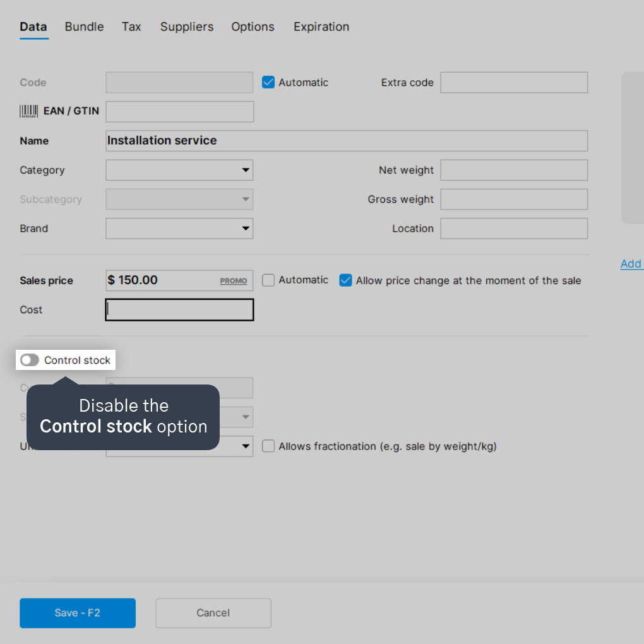Click the Add link on the right
Screen dimensions: 644x644
[x=631, y=264]
